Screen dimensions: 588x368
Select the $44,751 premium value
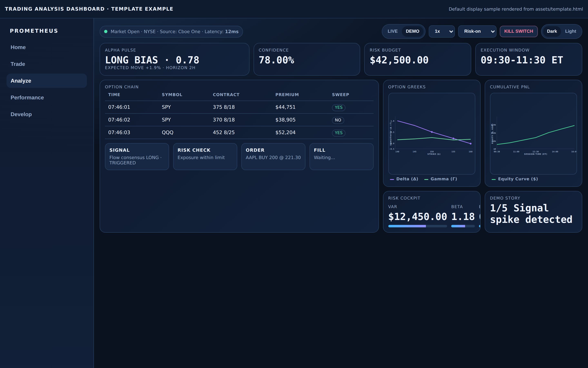285,107
